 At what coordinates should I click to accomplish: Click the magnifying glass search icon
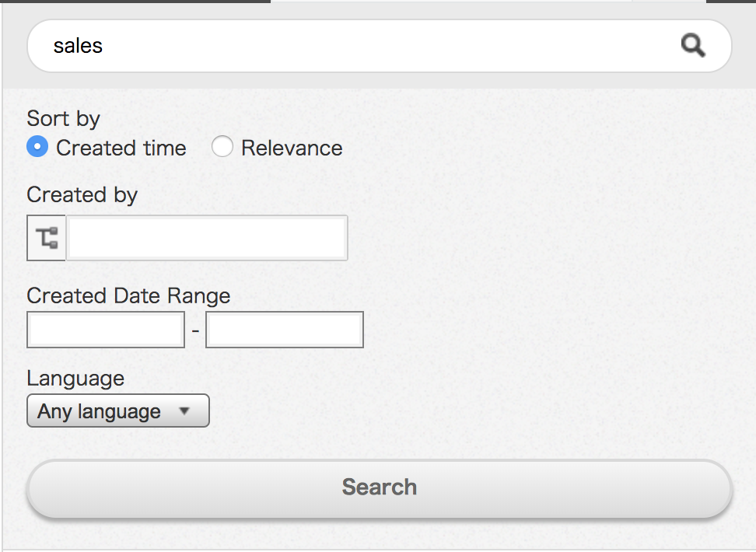(x=693, y=46)
